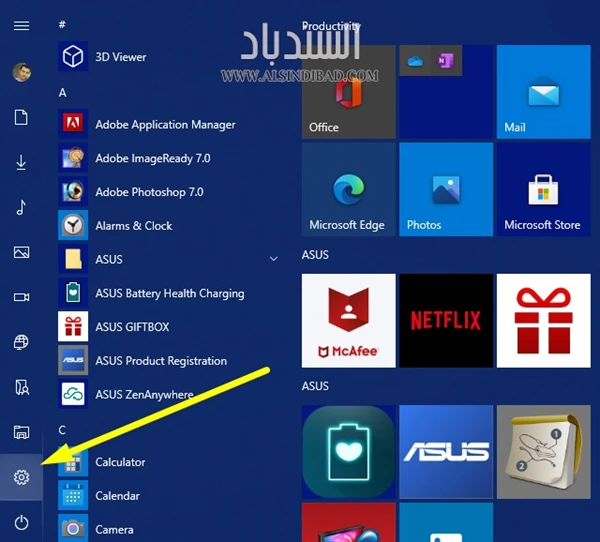Launch the Microsoft Edge tile
The width and height of the screenshot is (600, 542).
[347, 190]
